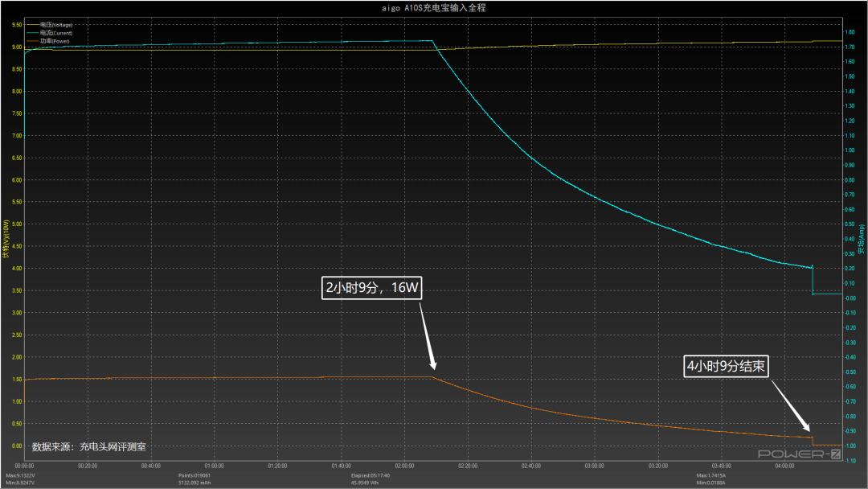Click the 00:00:00 time axis label
Viewport: 868px width, 489px height.
[24, 466]
